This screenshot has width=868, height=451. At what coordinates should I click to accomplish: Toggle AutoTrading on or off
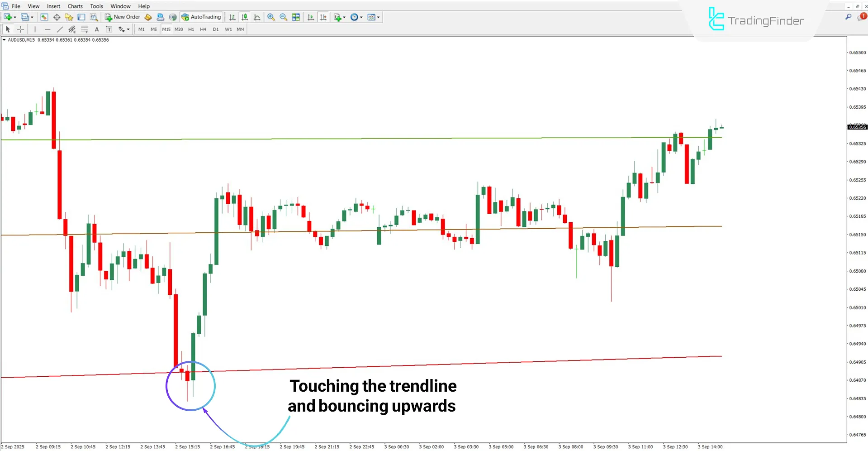[201, 17]
